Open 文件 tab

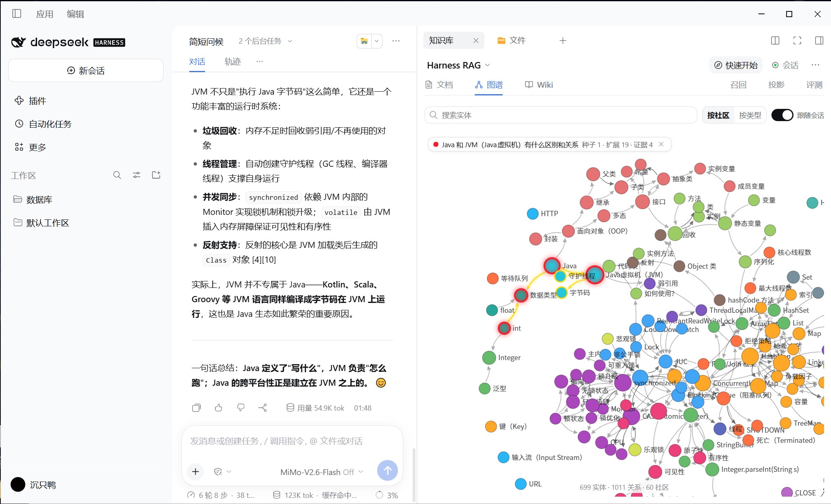click(x=512, y=40)
